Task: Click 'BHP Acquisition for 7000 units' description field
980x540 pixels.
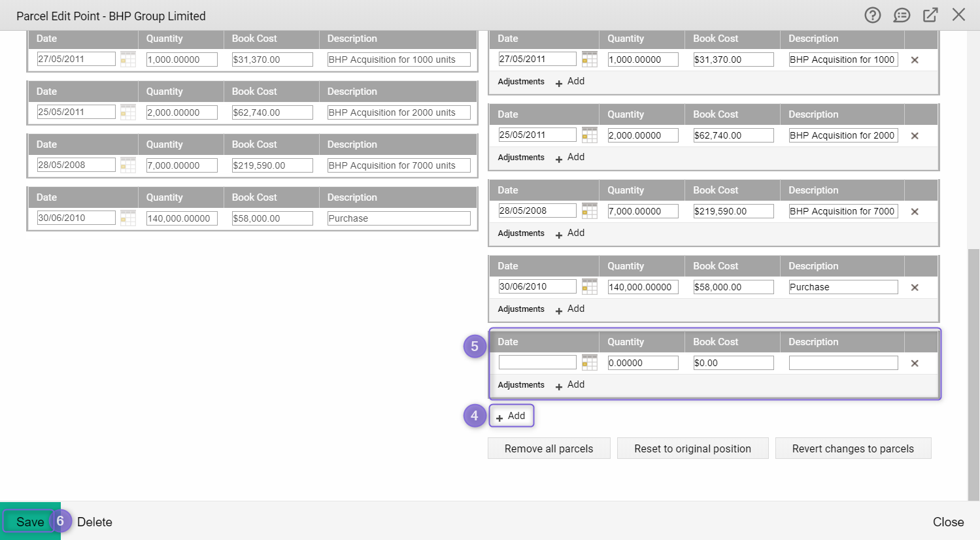Action: [x=399, y=165]
